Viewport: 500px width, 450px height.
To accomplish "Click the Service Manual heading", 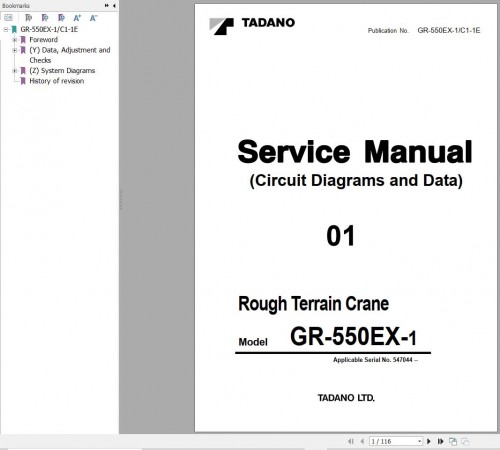I will pyautogui.click(x=355, y=152).
